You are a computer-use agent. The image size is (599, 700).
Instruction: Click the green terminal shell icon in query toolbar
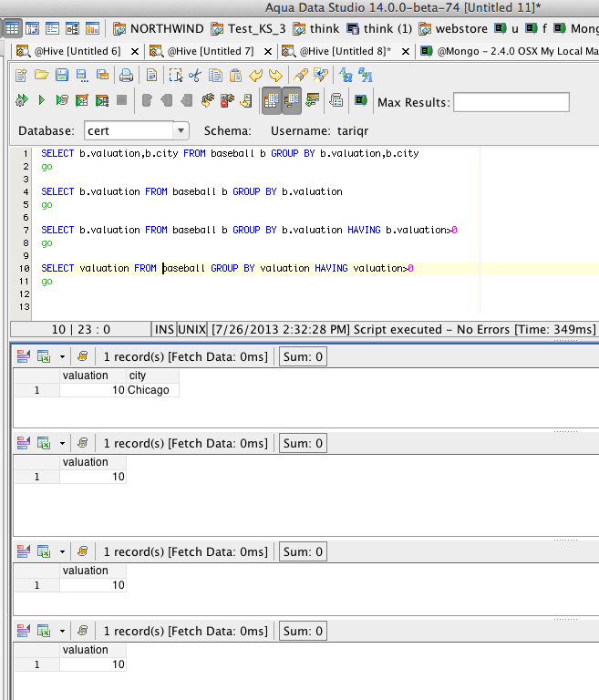[x=361, y=100]
